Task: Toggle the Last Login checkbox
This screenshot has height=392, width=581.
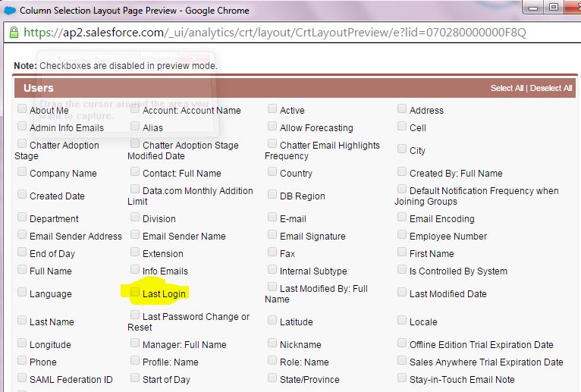Action: coord(135,292)
